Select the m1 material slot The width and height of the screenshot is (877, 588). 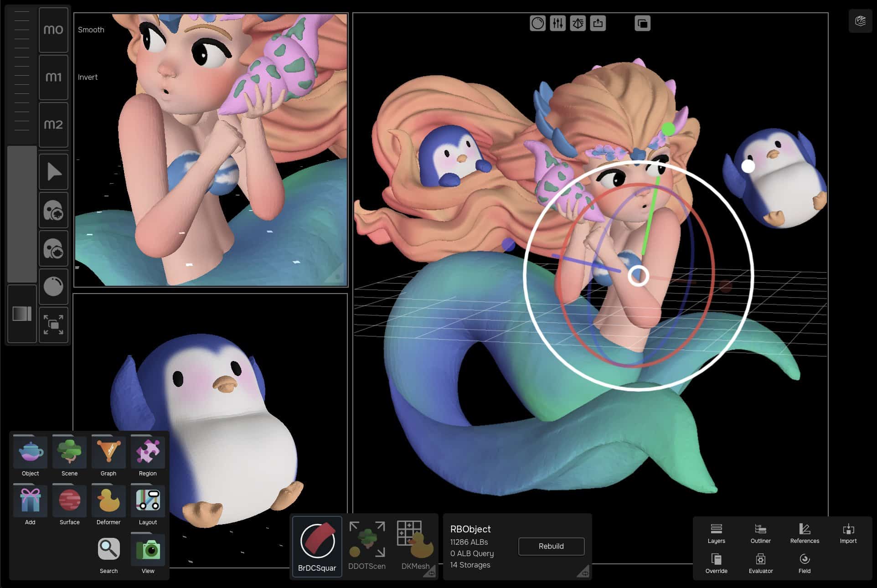(x=53, y=77)
